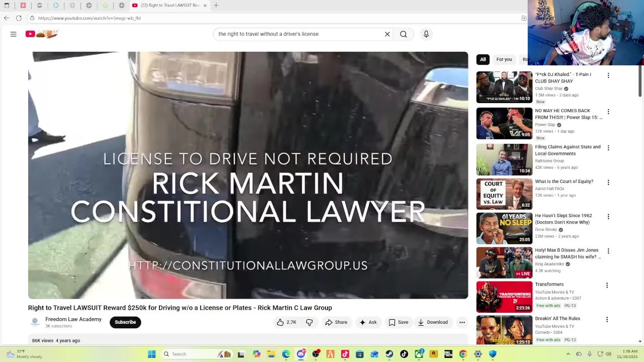The width and height of the screenshot is (644, 362).
Task: Open Discord from the taskbar
Action: pos(301,354)
